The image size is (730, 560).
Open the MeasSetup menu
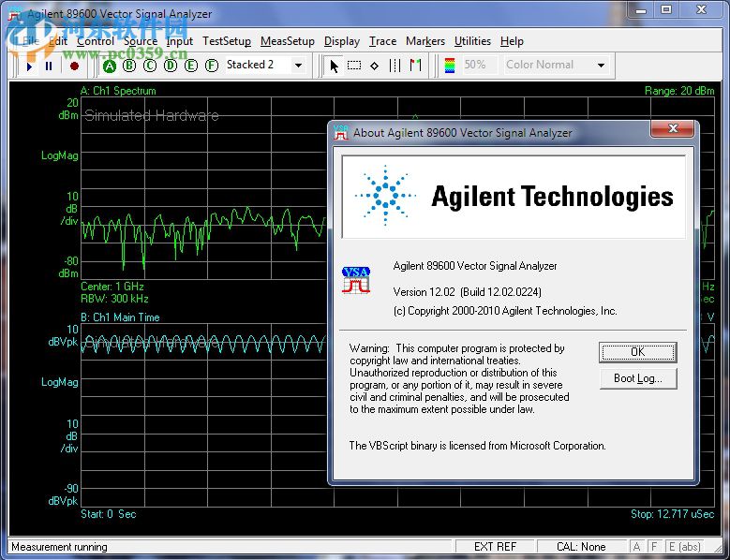(x=287, y=41)
